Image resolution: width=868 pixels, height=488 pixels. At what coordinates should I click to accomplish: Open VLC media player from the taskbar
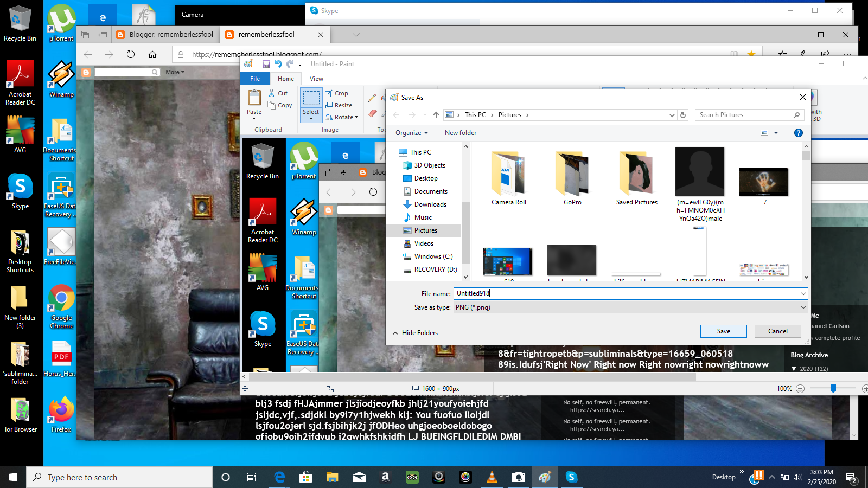pyautogui.click(x=492, y=477)
